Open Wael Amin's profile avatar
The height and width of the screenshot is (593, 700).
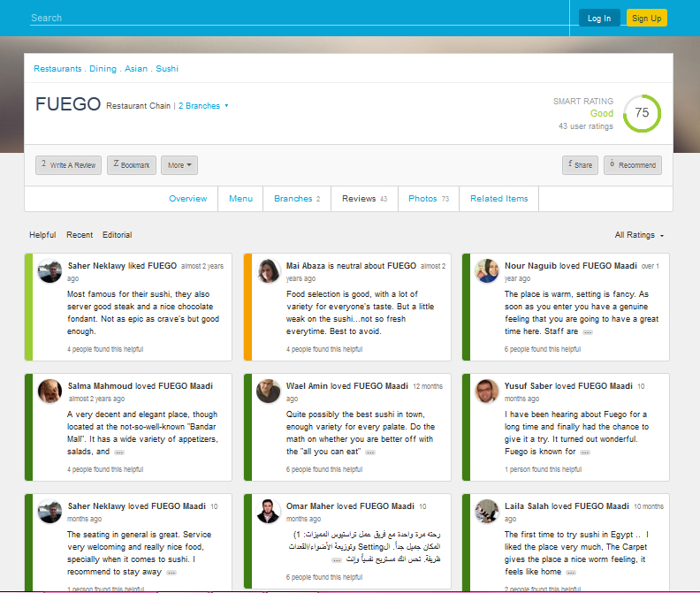[x=269, y=391]
